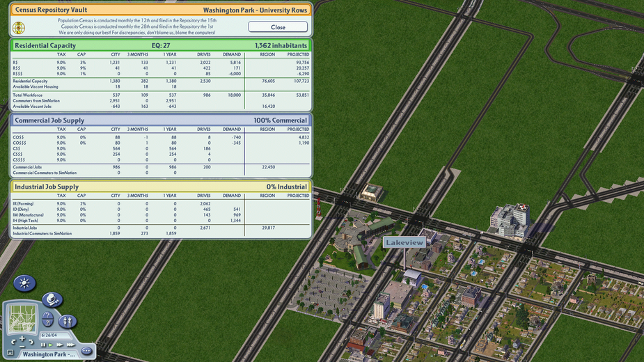The image size is (644, 362).
Task: Collapse the control panel via small window icon
Action: click(x=10, y=352)
